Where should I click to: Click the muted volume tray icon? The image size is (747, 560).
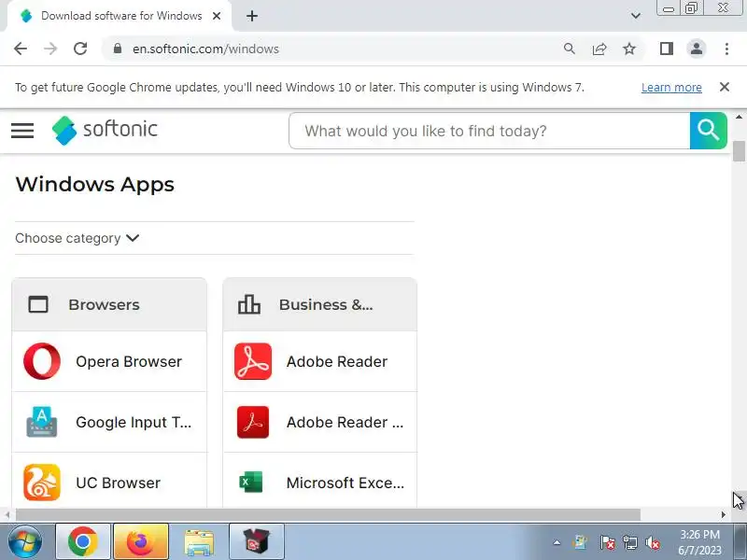coord(652,542)
